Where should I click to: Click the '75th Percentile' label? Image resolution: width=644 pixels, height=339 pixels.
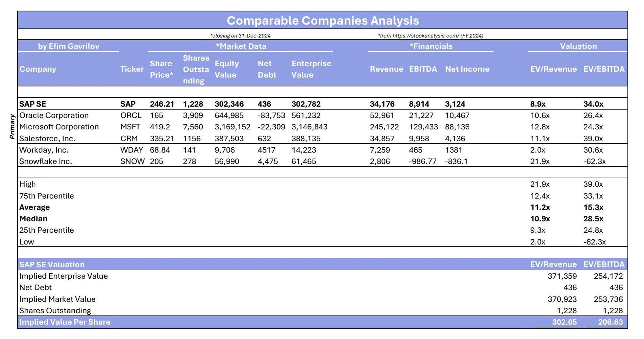point(46,196)
